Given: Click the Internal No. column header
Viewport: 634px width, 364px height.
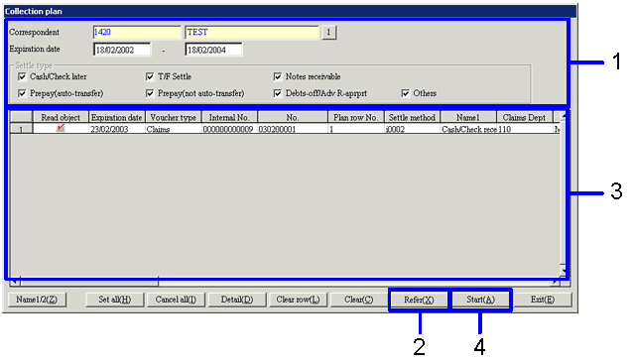Looking at the screenshot, I should coord(229,118).
